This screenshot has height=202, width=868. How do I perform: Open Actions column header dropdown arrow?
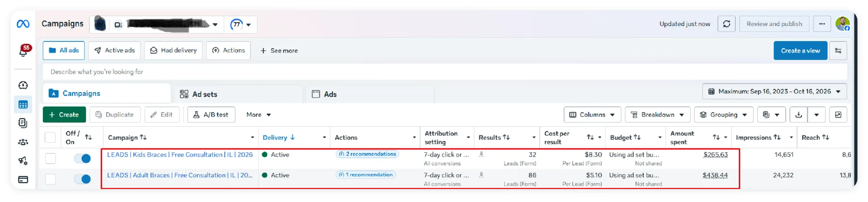coord(414,137)
